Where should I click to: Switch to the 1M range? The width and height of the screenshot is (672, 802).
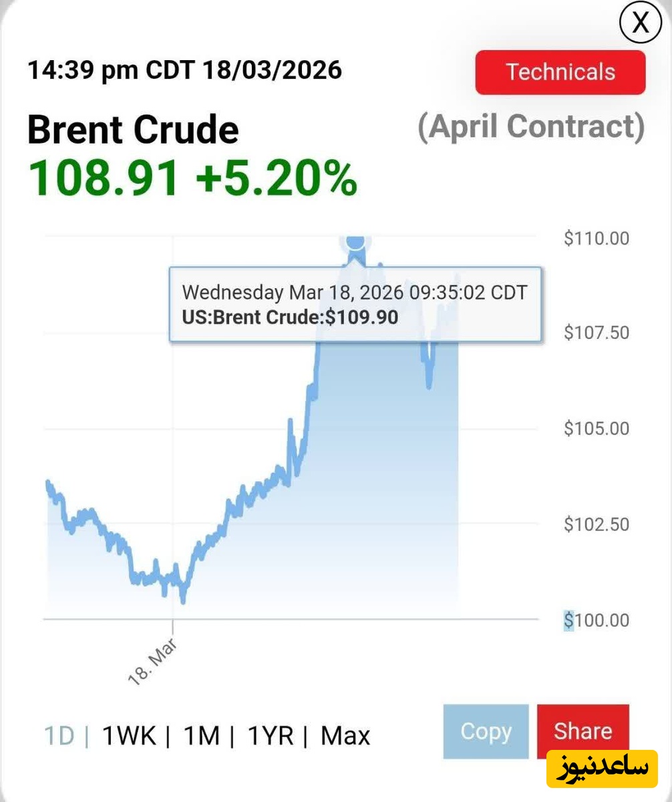point(201,736)
